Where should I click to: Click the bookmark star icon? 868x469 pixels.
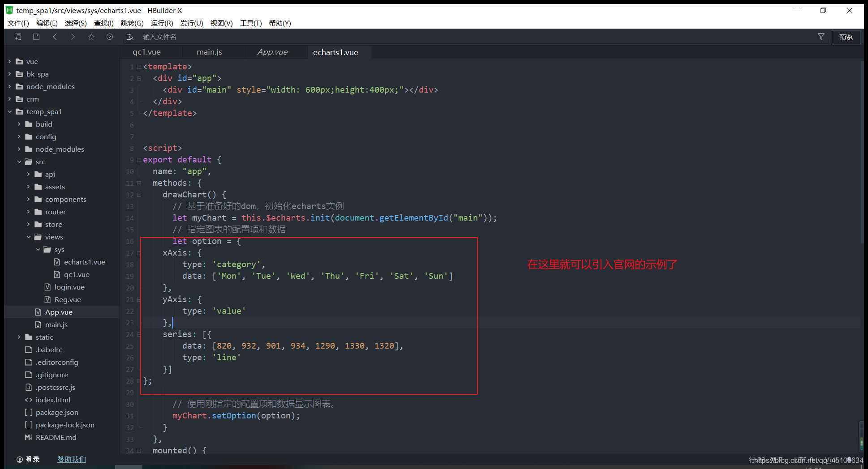pyautogui.click(x=91, y=37)
